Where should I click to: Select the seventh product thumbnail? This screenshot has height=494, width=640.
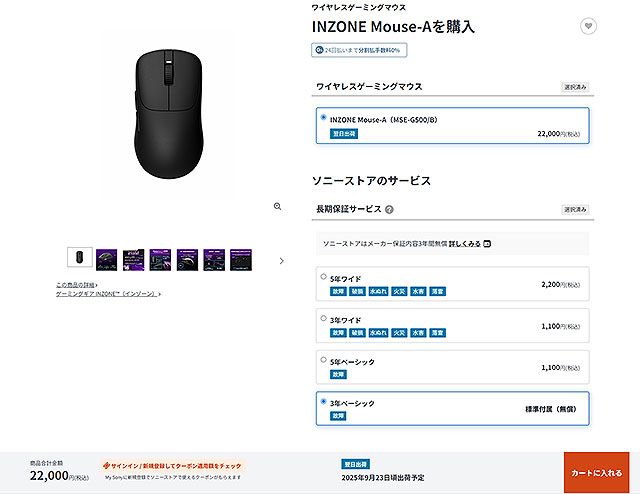tap(241, 260)
